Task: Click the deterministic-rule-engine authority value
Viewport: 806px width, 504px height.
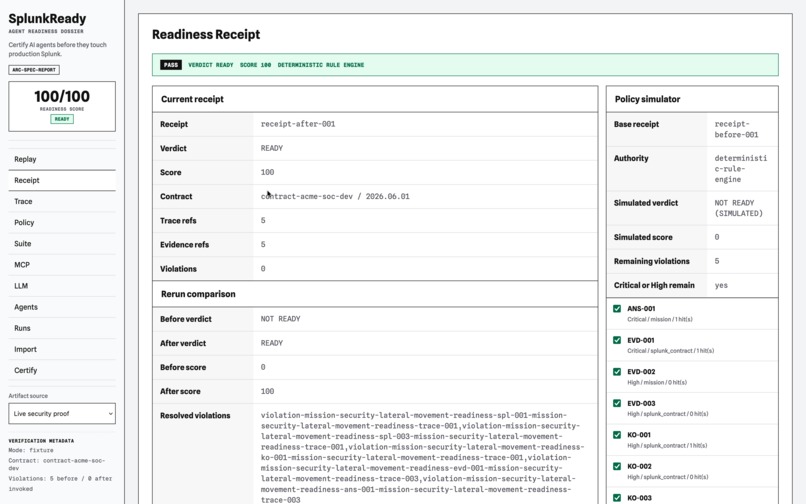Action: (x=740, y=169)
